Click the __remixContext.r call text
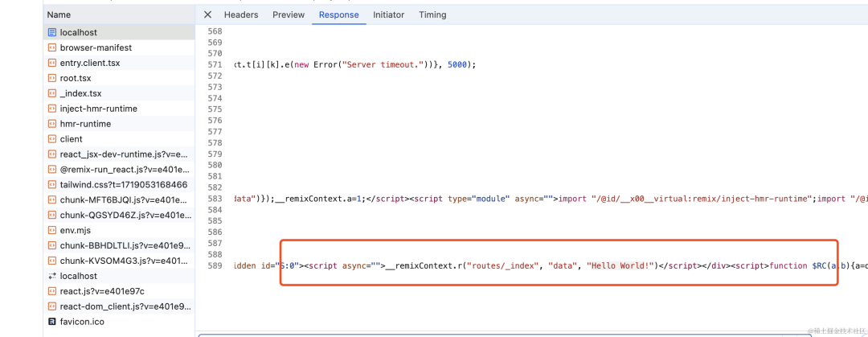 [424, 265]
